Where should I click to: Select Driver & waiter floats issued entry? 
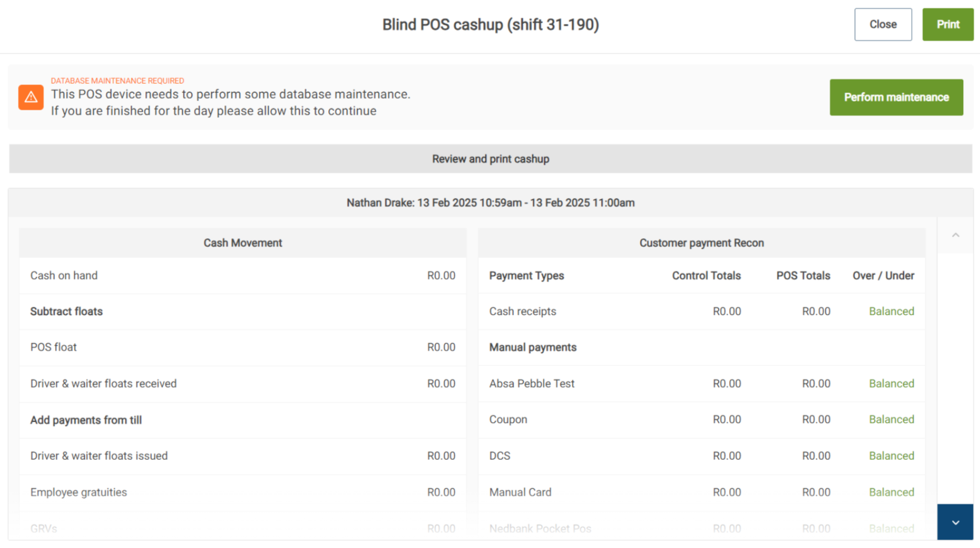tap(243, 456)
